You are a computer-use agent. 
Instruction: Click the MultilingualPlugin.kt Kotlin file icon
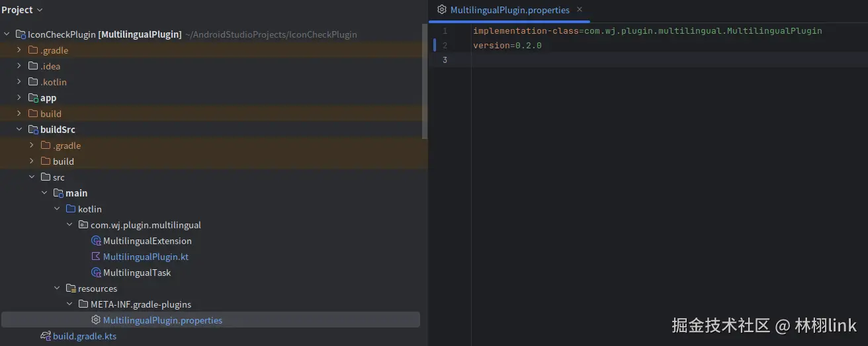click(x=96, y=257)
